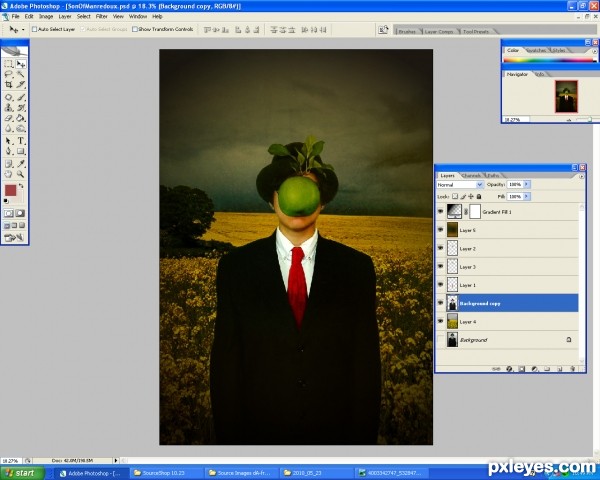The image size is (600, 480).
Task: Delete layer using Layers panel trash icon
Action: click(572, 369)
